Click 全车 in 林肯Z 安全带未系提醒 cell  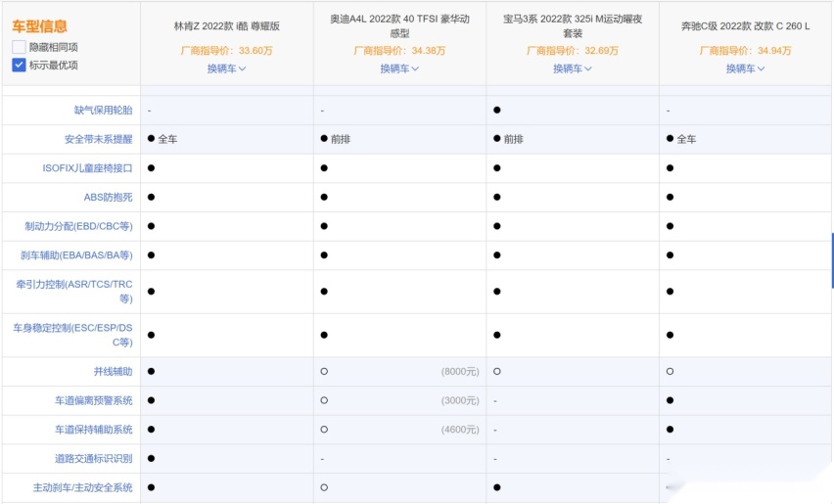tap(167, 139)
